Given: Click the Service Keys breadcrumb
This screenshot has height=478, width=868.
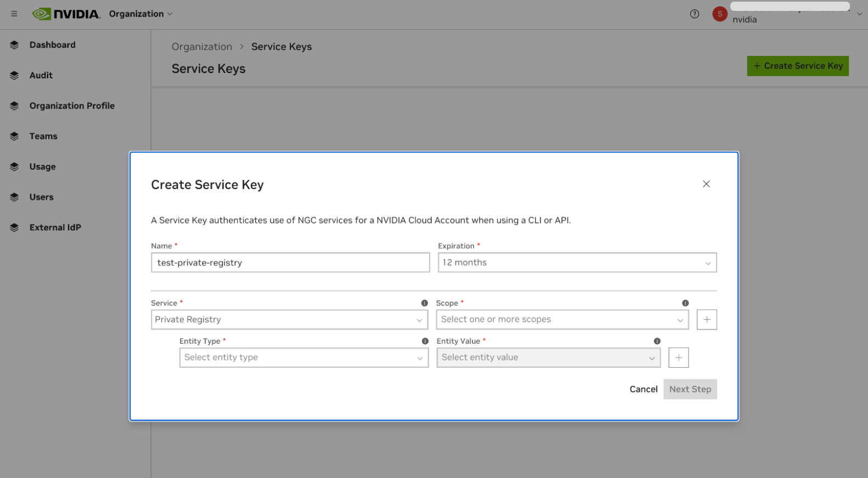Looking at the screenshot, I should [281, 47].
